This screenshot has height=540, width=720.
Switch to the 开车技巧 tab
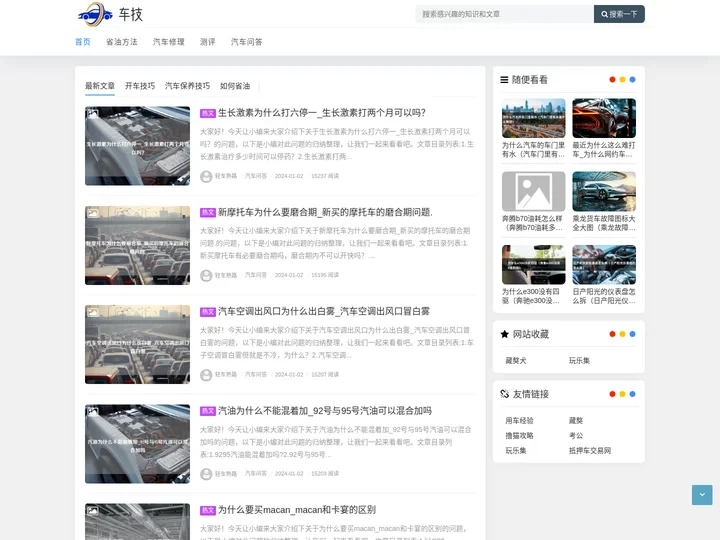point(140,86)
